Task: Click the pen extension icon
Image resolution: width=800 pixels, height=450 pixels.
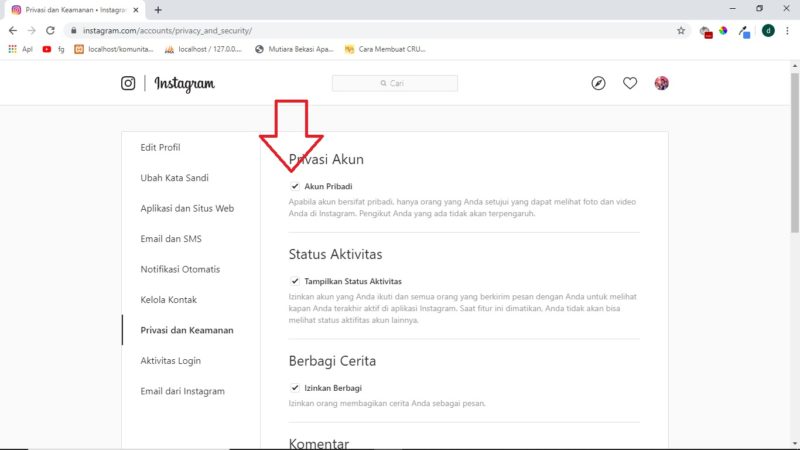Action: coord(745,32)
